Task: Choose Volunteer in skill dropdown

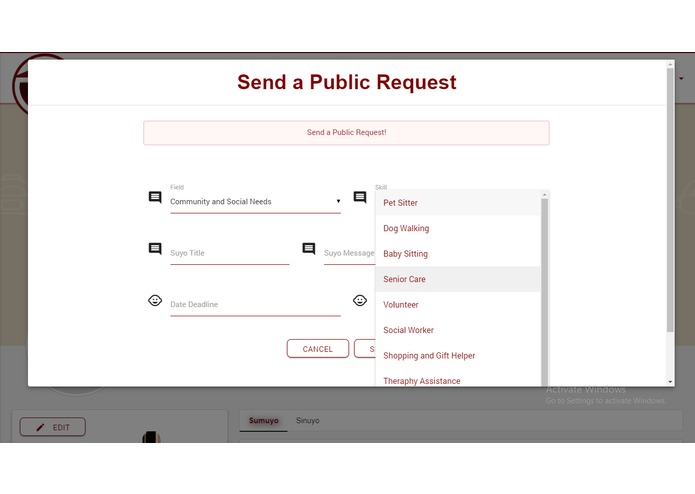Action: click(458, 304)
